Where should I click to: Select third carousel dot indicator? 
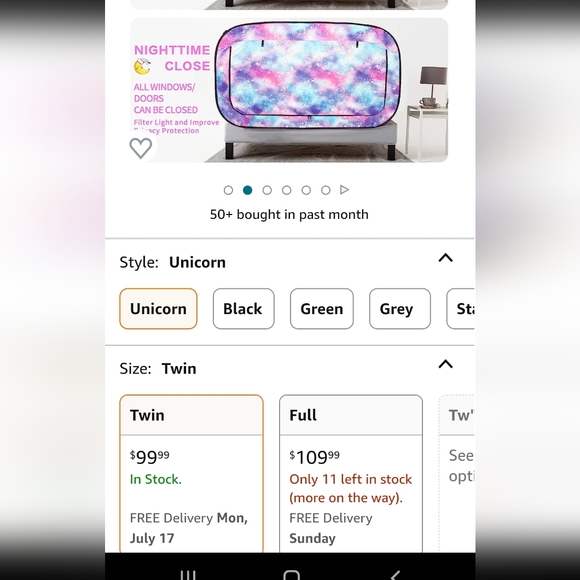point(267,190)
